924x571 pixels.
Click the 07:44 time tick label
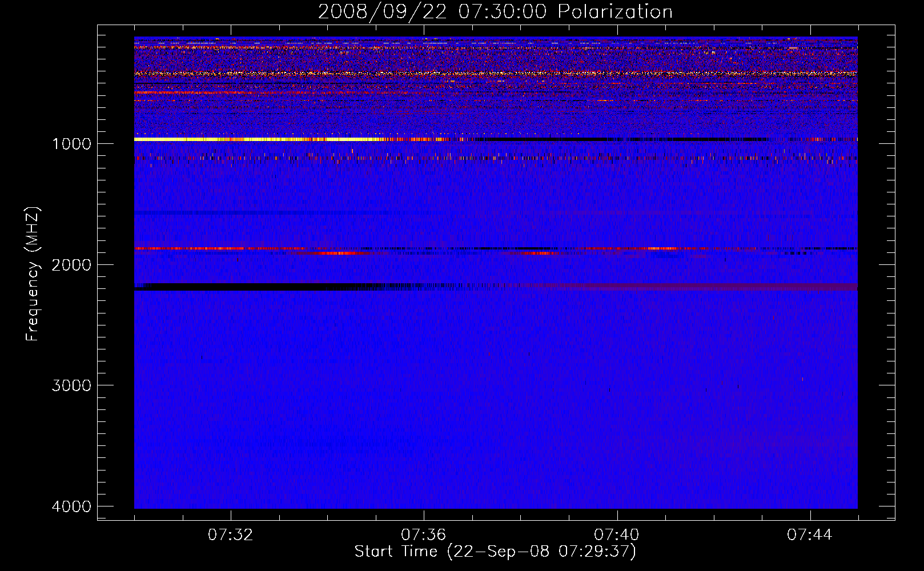point(810,535)
